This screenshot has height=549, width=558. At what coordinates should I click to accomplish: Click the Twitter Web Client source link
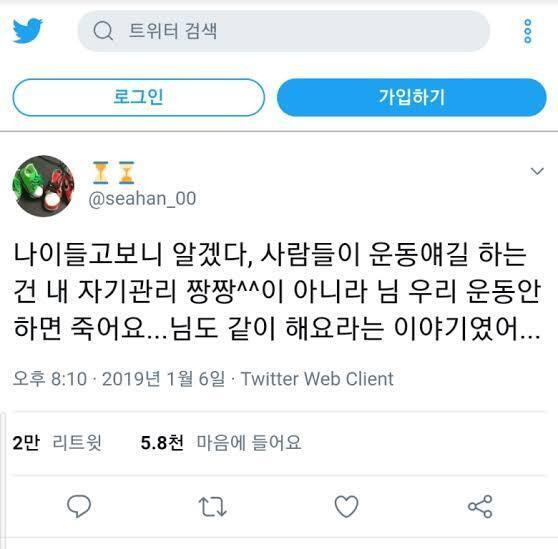[317, 379]
